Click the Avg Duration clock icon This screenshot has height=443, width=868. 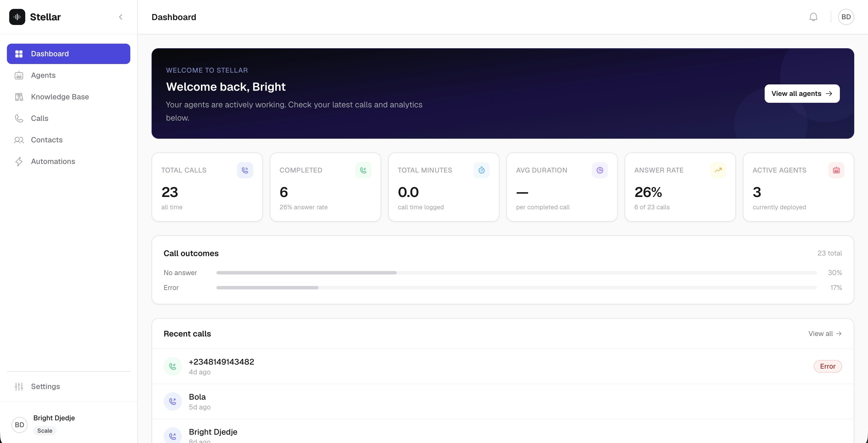(600, 170)
